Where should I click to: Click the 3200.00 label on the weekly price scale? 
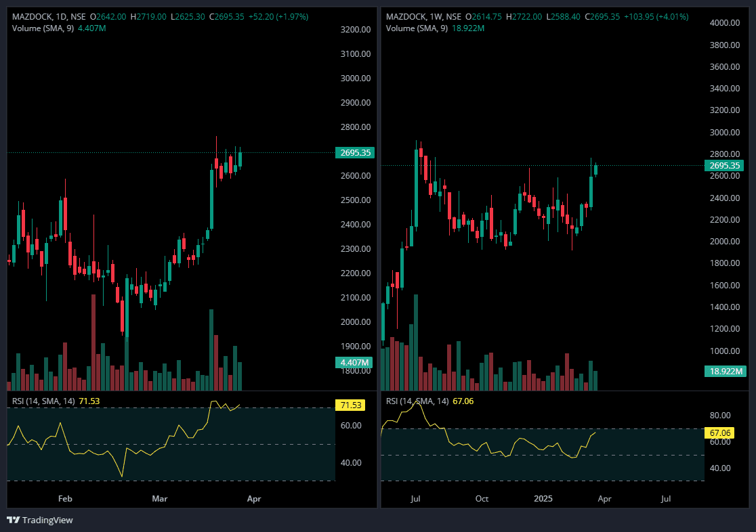[725, 110]
